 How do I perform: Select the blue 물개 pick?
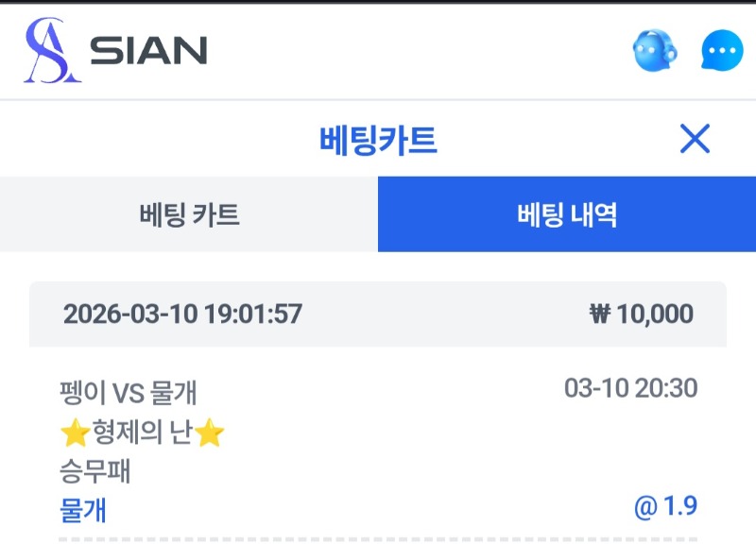[x=83, y=510]
